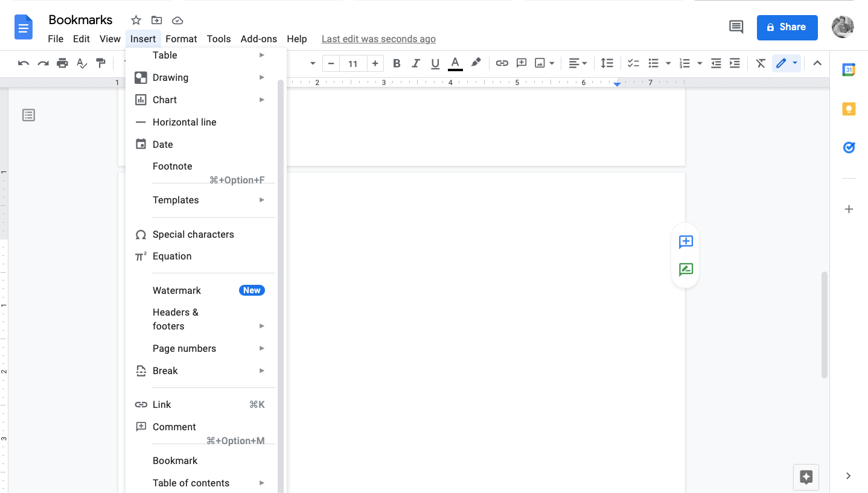Increase font size with the plus stepper

tap(375, 63)
